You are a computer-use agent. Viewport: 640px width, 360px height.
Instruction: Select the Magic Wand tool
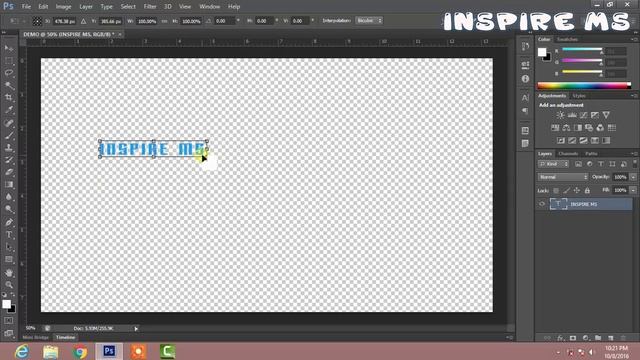[9, 85]
